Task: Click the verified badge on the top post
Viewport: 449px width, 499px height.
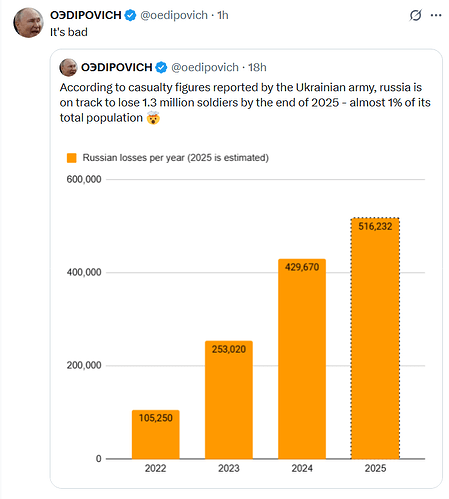Action: pyautogui.click(x=130, y=15)
